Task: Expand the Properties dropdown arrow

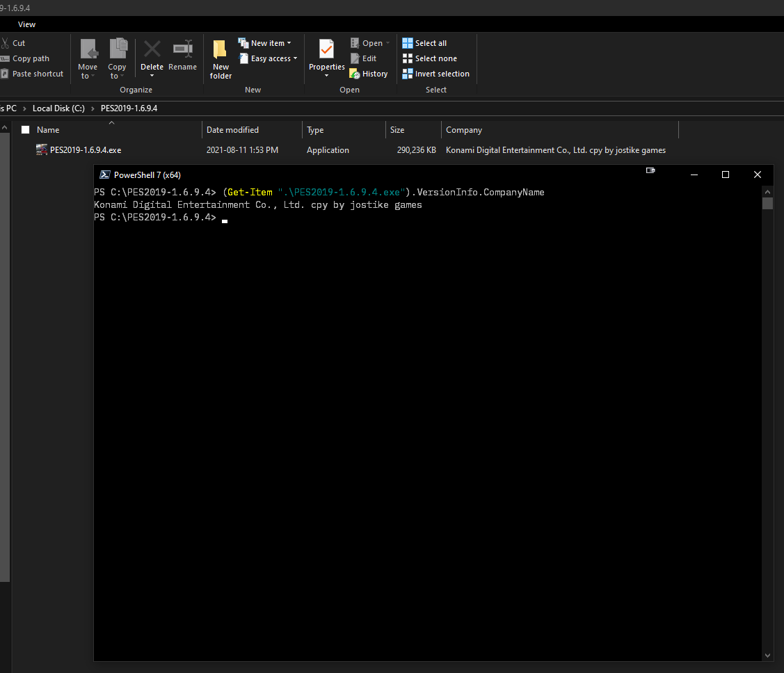Action: (326, 76)
